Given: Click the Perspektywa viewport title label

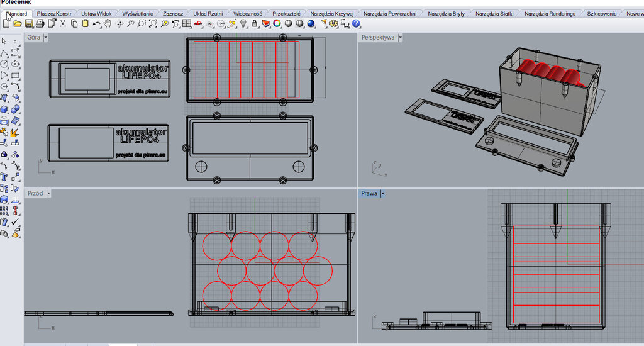Looking at the screenshot, I should [378, 38].
